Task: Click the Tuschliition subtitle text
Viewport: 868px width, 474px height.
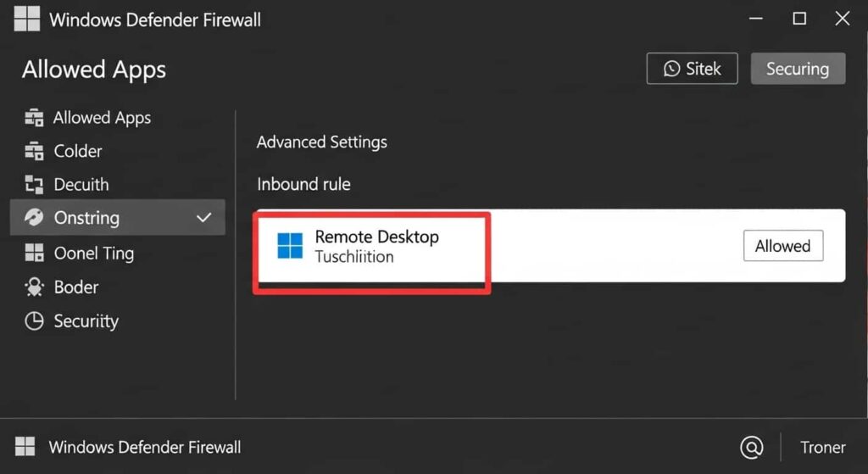Action: pos(354,257)
